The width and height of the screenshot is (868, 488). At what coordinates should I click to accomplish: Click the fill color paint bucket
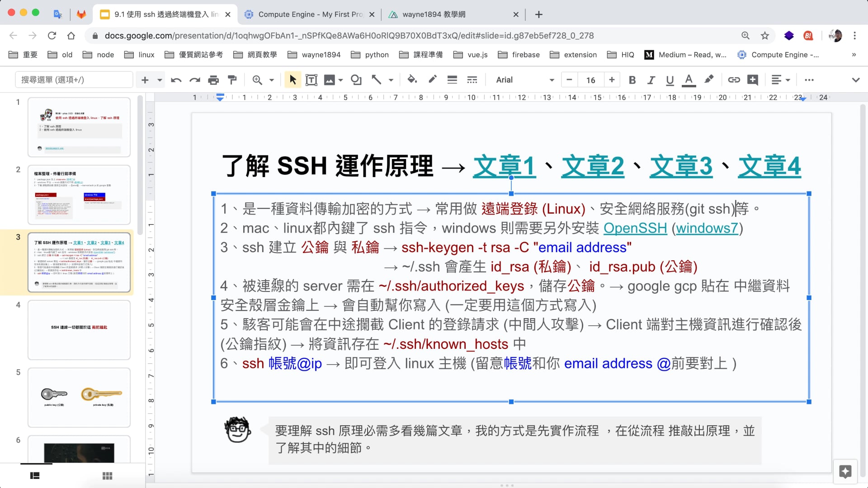(x=411, y=80)
